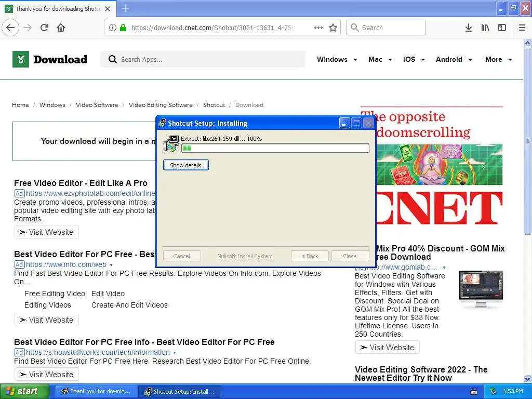Click the browser Forward arrow
This screenshot has width=532, height=399.
pos(28,28)
